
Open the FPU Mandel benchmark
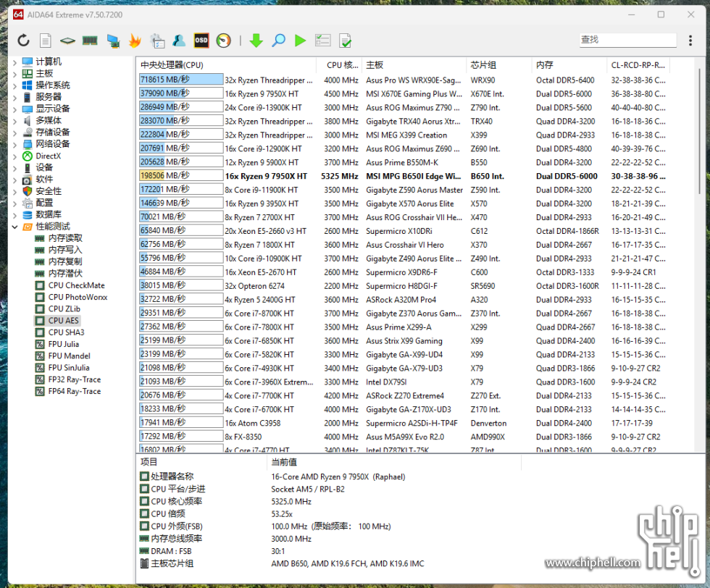[70, 356]
